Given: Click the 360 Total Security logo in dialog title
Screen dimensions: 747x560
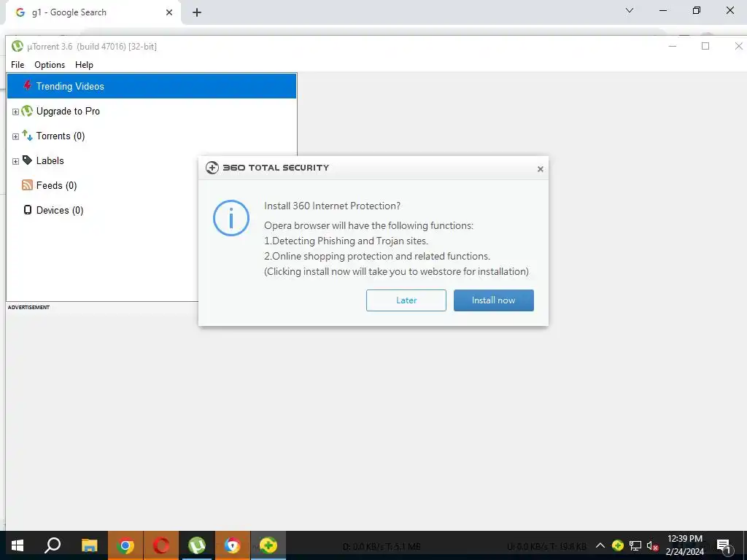Looking at the screenshot, I should [212, 168].
